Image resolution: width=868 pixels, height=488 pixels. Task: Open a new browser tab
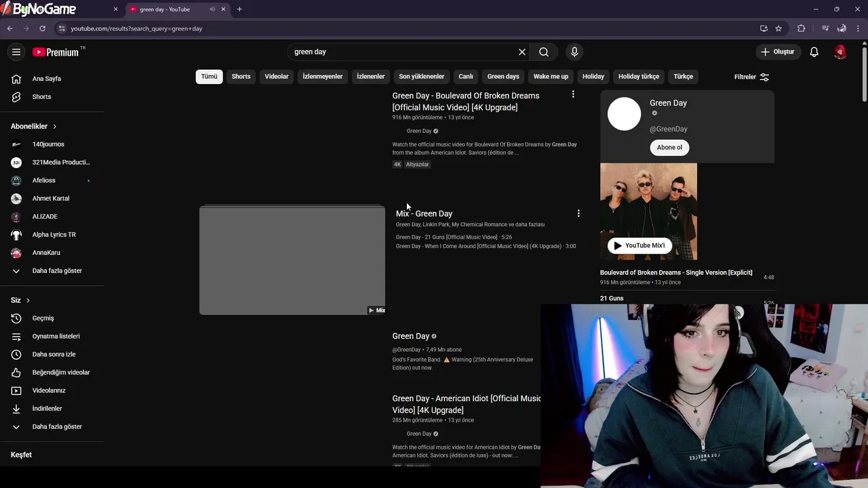pos(239,9)
